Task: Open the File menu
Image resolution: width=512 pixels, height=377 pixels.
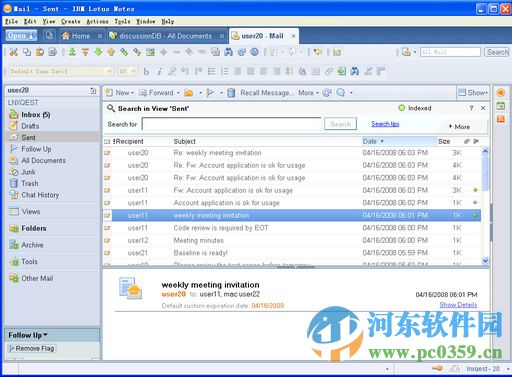Action: tap(12, 21)
